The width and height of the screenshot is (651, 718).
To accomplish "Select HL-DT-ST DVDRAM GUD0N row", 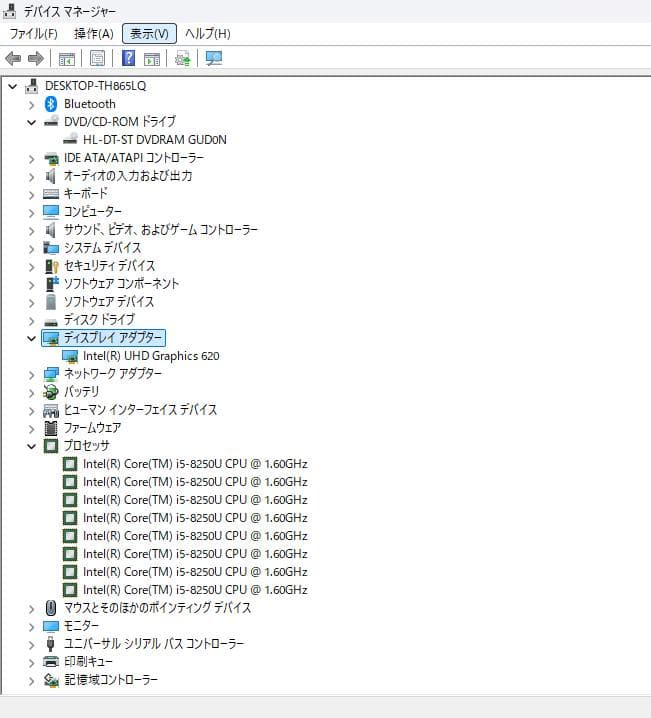I will 155,139.
